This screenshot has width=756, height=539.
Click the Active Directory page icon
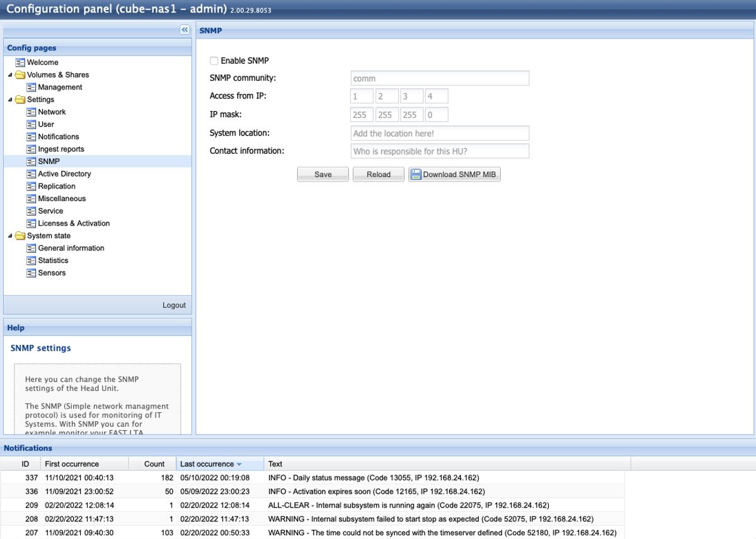31,174
